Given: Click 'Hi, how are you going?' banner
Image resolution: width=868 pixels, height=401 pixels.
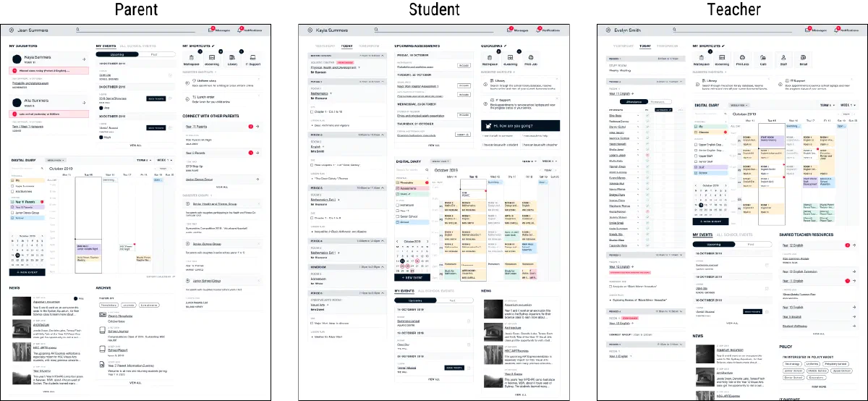Looking at the screenshot, I should tap(520, 125).
